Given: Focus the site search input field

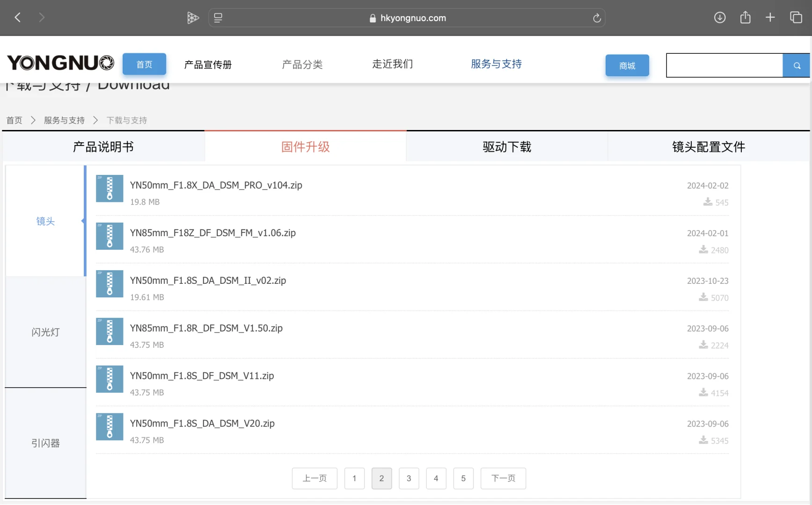Looking at the screenshot, I should 724,65.
